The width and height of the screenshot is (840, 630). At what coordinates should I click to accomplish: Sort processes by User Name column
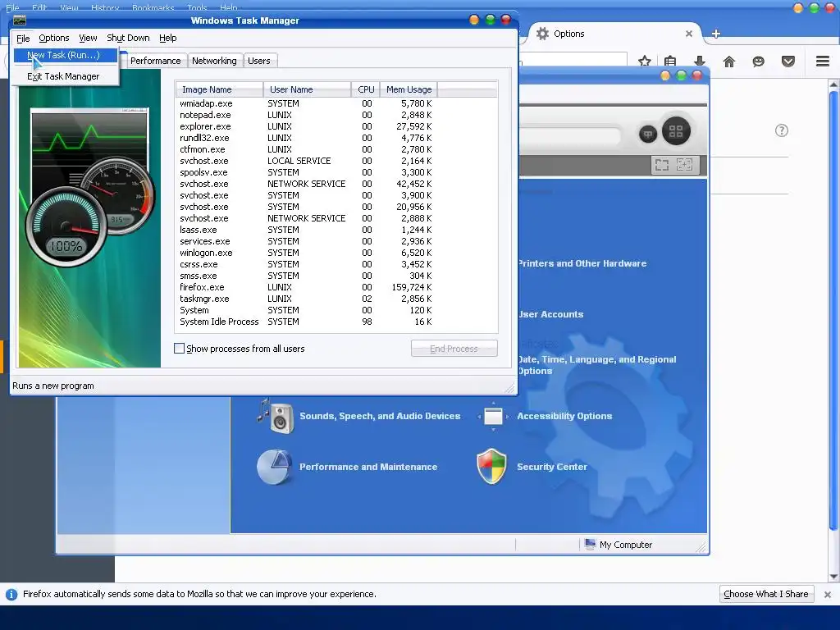coord(307,89)
